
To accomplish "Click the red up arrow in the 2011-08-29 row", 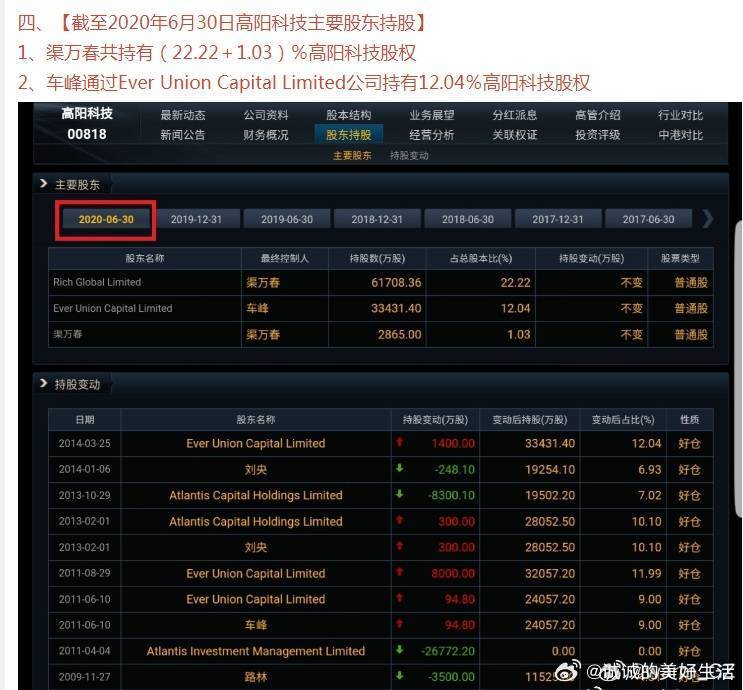I will (399, 572).
